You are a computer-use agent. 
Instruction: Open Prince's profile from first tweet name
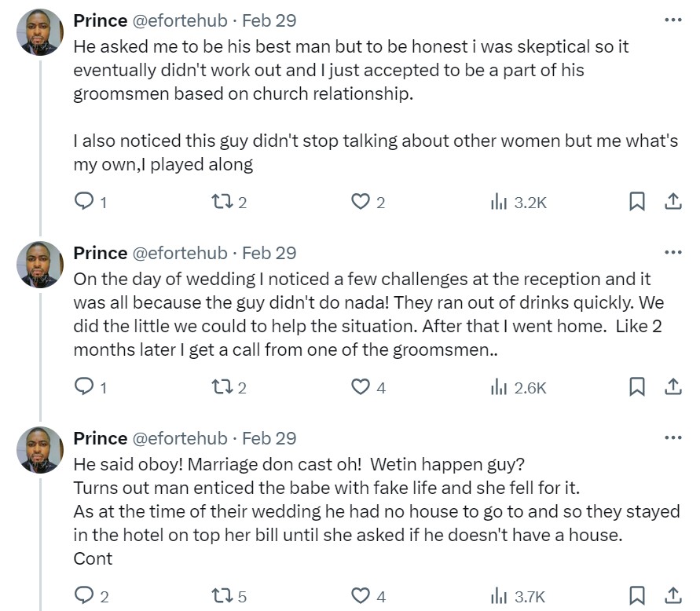click(x=100, y=20)
